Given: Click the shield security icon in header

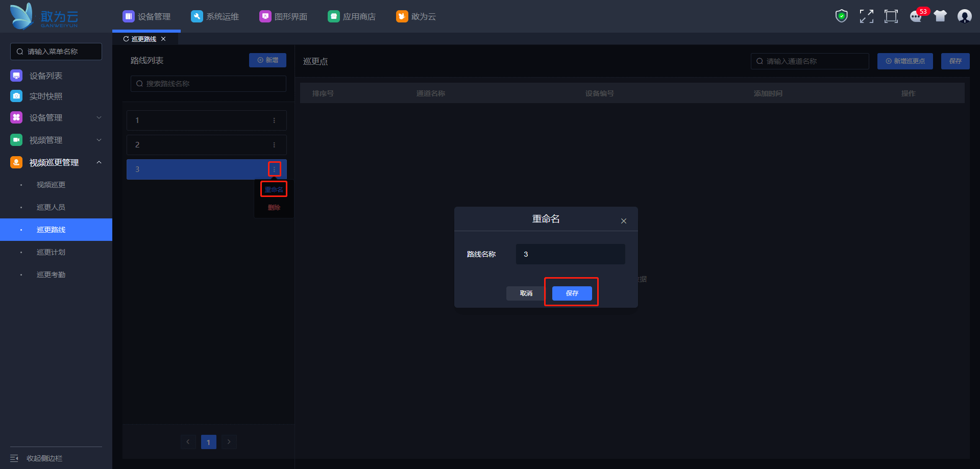Looking at the screenshot, I should [842, 16].
